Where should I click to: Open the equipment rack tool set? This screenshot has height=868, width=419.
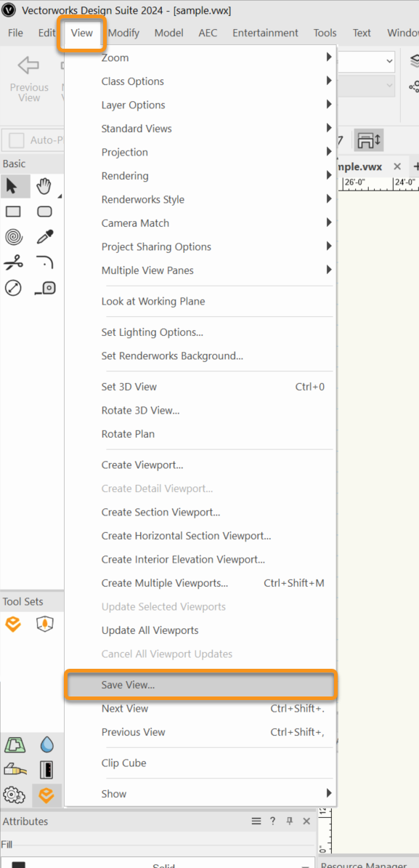point(46,770)
